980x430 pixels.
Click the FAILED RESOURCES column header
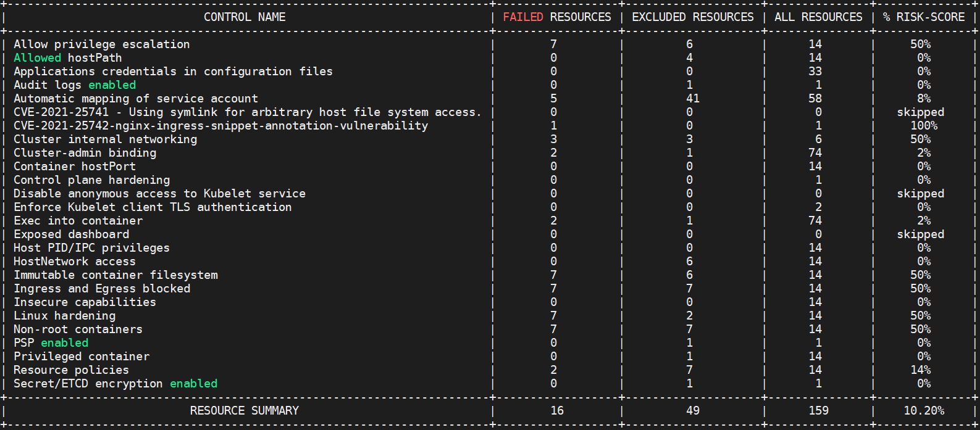pos(556,17)
